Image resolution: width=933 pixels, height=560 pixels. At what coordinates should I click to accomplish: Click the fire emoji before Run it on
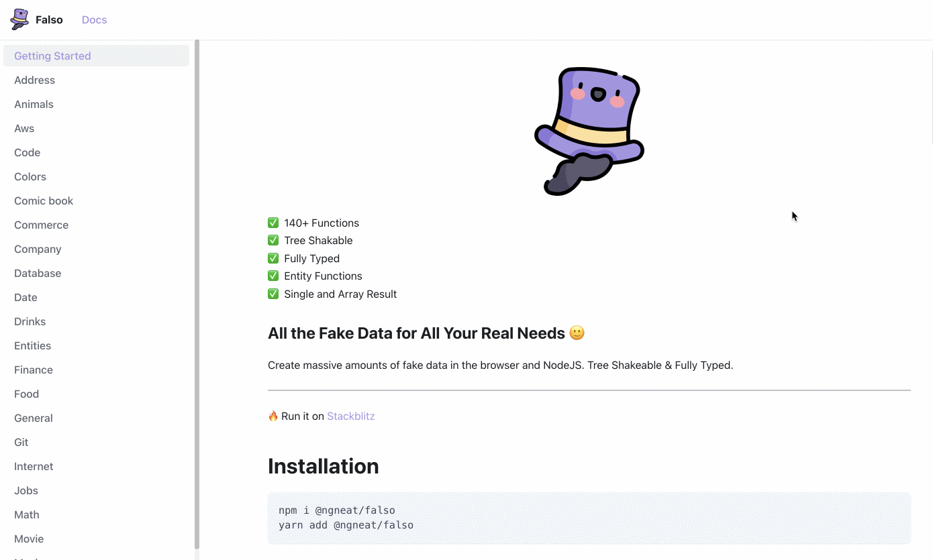point(273,416)
